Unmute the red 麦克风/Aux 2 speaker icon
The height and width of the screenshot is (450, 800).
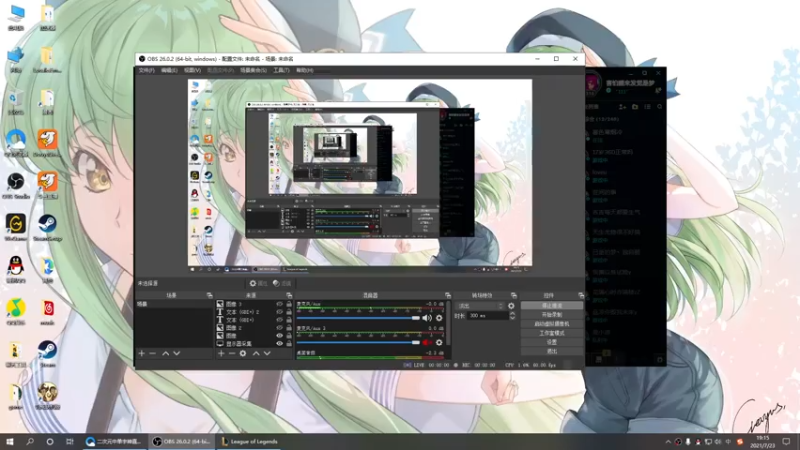(x=427, y=342)
